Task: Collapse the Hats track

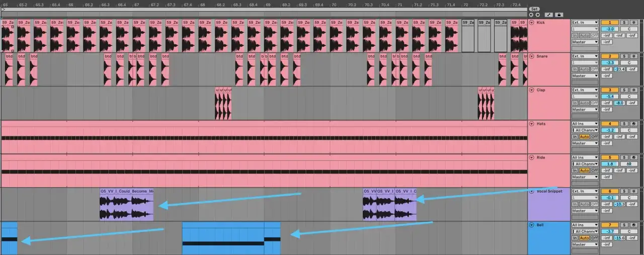Action: point(532,124)
